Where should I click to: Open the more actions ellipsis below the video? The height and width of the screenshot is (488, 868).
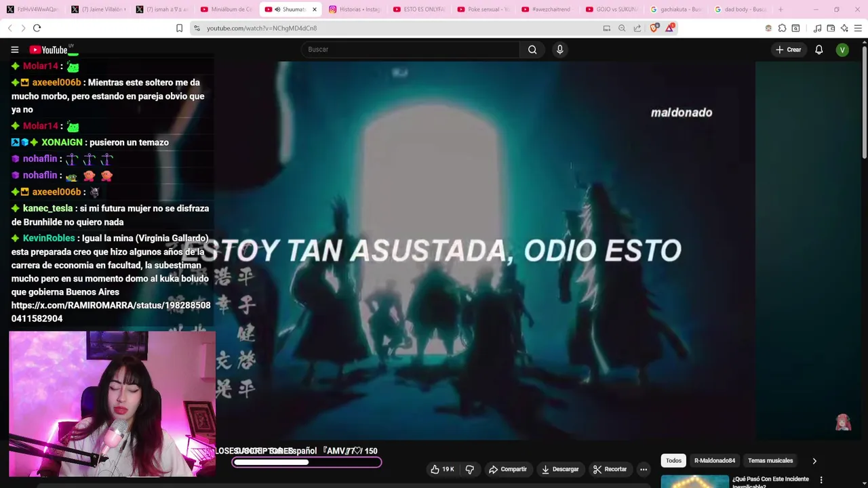point(644,469)
